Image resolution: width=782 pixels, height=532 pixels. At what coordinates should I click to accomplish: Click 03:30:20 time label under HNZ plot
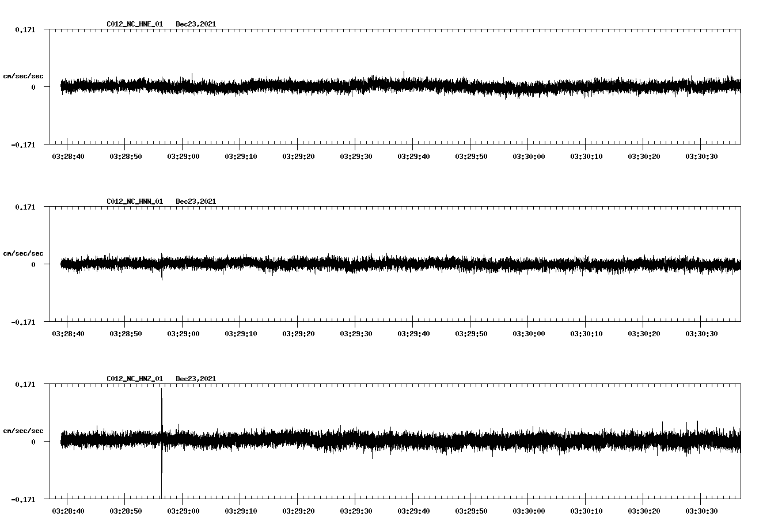[644, 511]
